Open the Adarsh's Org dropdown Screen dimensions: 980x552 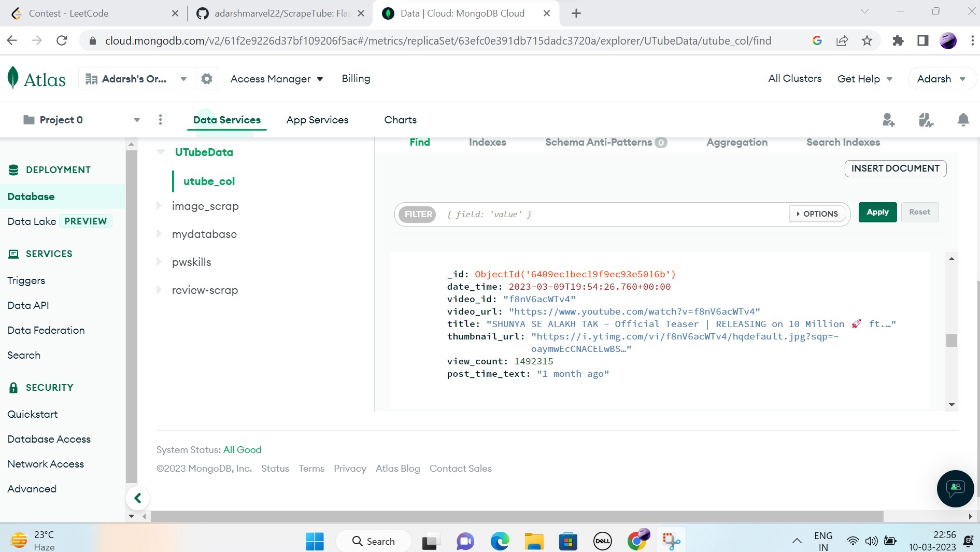pos(137,79)
